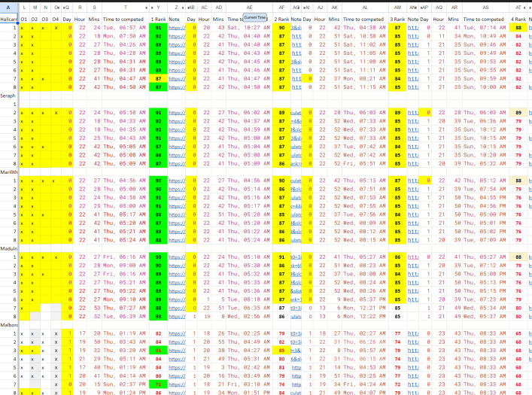Select the 1 Rank header cell
Image resolution: width=532 pixels, height=395 pixels.
pos(158,20)
